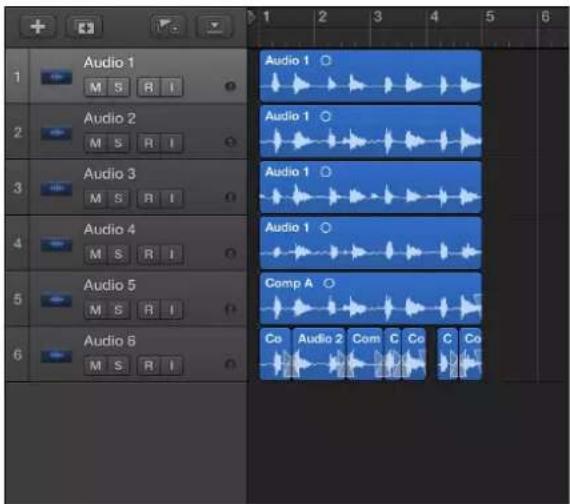Click bar 2 in the ruler
570x504 pixels.
[x=322, y=17]
